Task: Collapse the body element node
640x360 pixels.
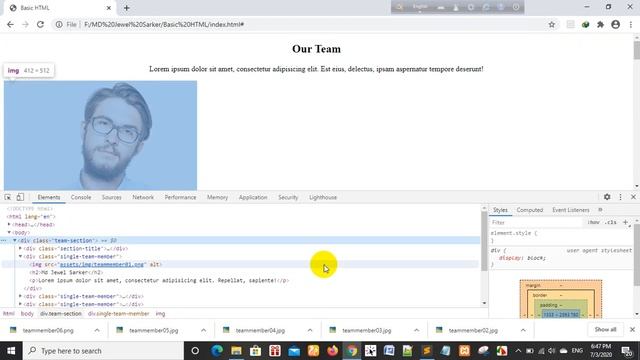Action: 9,232
